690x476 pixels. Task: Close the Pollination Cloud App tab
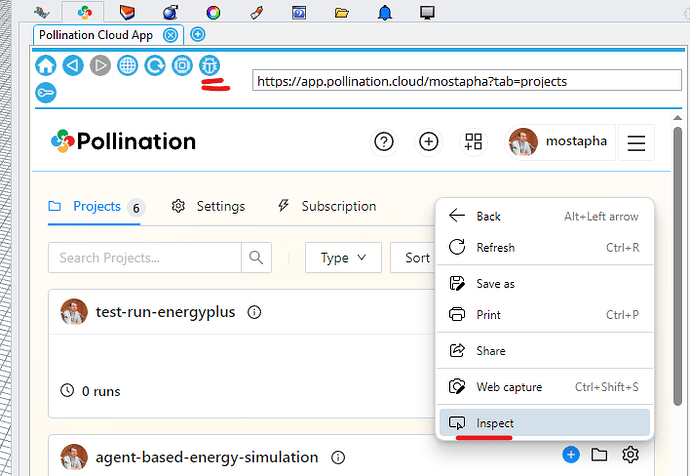click(171, 35)
